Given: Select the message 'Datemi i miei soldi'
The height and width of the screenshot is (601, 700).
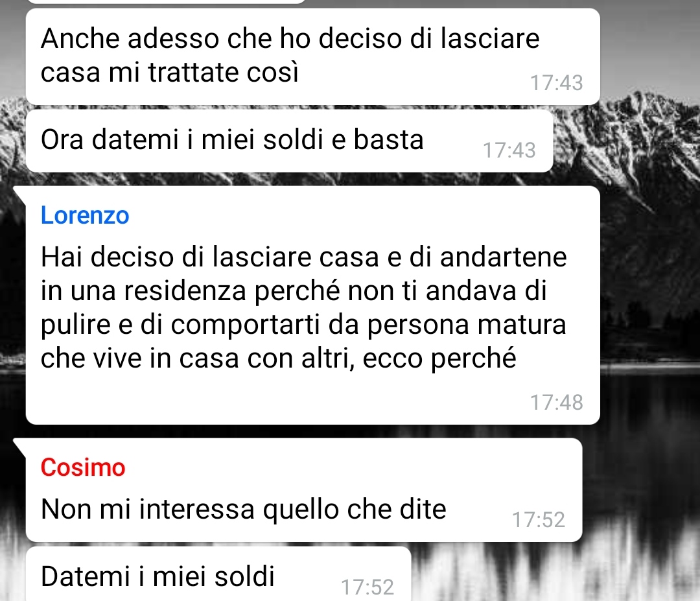Looking at the screenshot, I should coord(218,574).
